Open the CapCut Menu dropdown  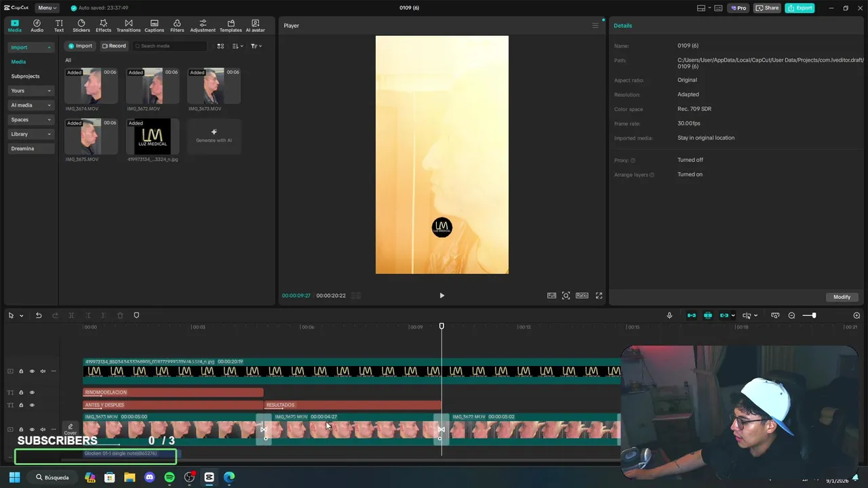pyautogui.click(x=47, y=8)
